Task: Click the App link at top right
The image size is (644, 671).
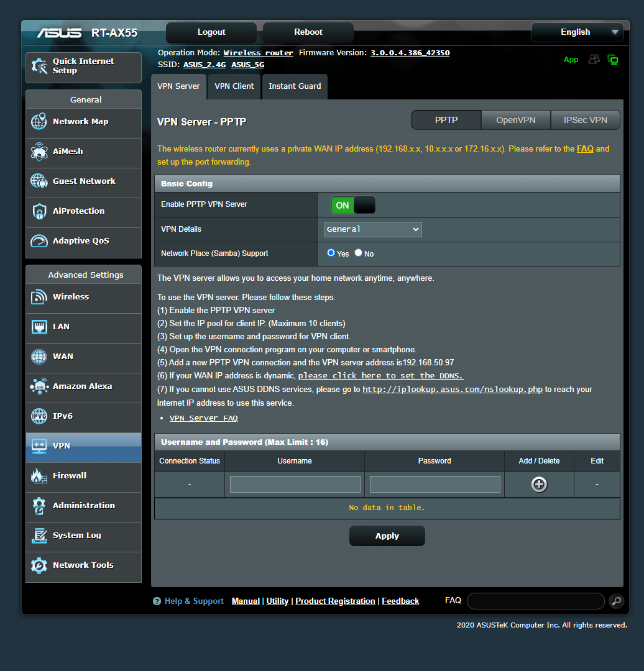Action: [571, 60]
